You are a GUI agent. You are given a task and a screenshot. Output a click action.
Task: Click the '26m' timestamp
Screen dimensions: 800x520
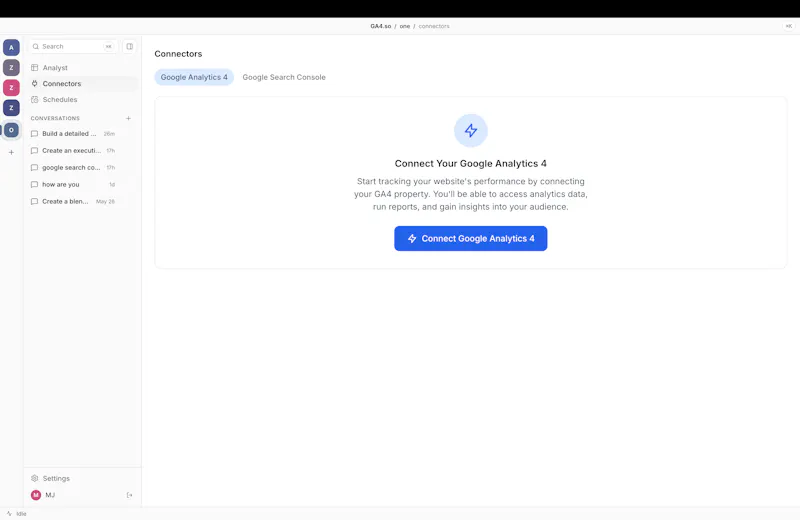pyautogui.click(x=109, y=134)
